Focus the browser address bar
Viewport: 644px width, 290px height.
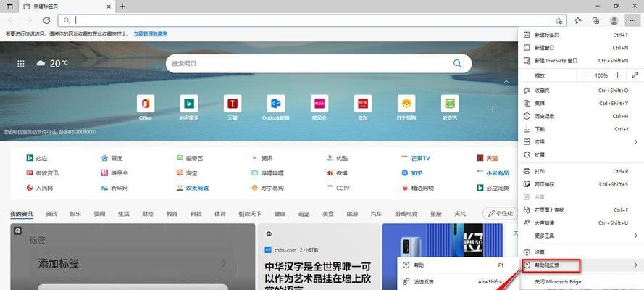point(312,20)
